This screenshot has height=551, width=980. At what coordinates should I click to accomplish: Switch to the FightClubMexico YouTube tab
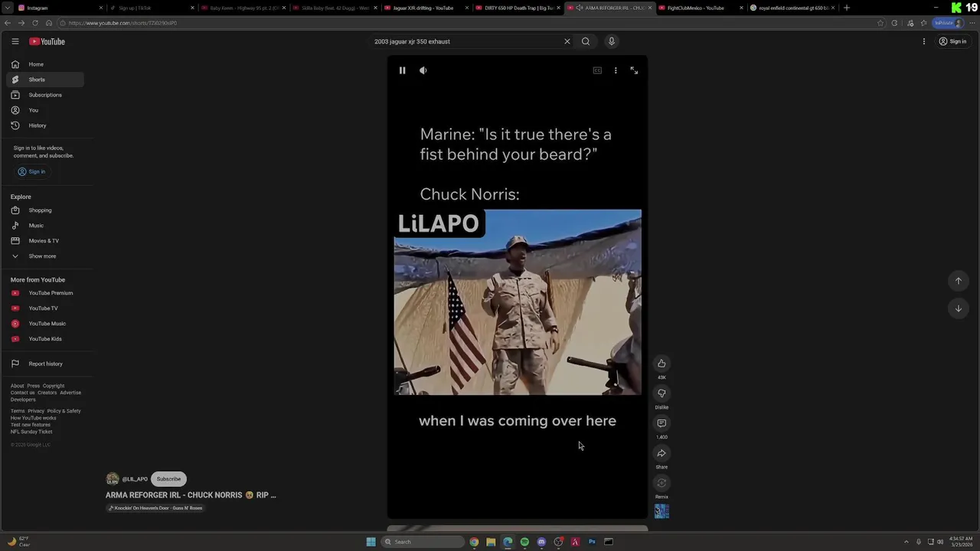pos(700,8)
